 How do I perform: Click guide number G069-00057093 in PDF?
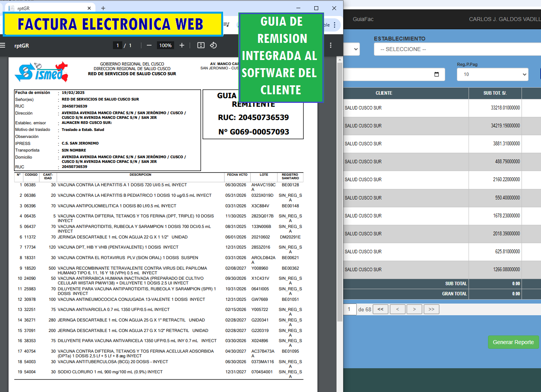(x=254, y=132)
